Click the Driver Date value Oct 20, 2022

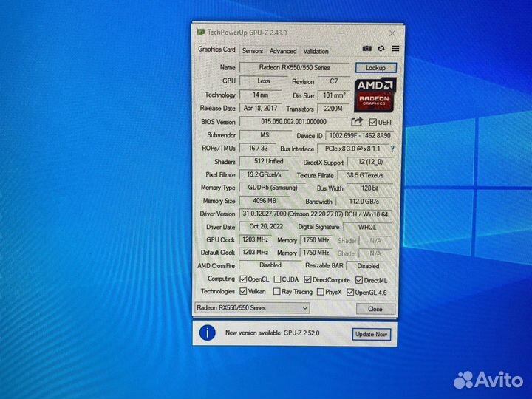click(x=266, y=226)
